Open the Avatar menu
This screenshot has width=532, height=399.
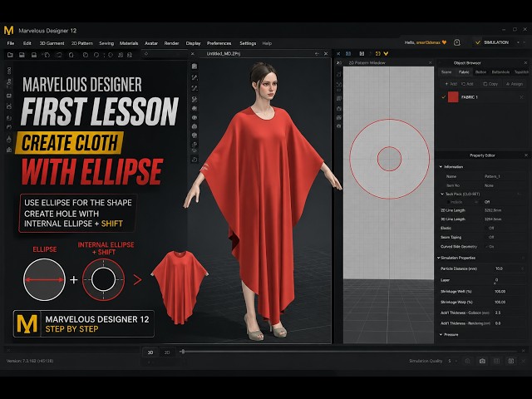click(151, 43)
